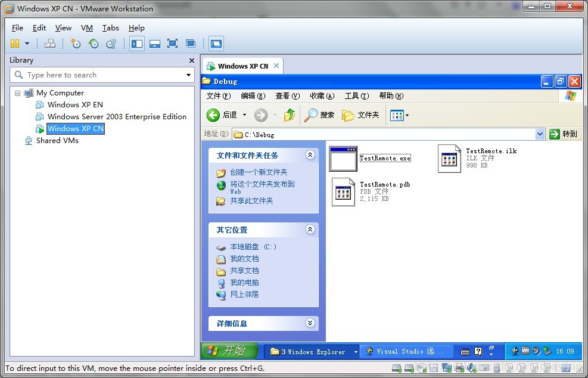This screenshot has height=378, width=588.
Task: Open the snapshot manager wrench-clock icon
Action: tap(111, 44)
